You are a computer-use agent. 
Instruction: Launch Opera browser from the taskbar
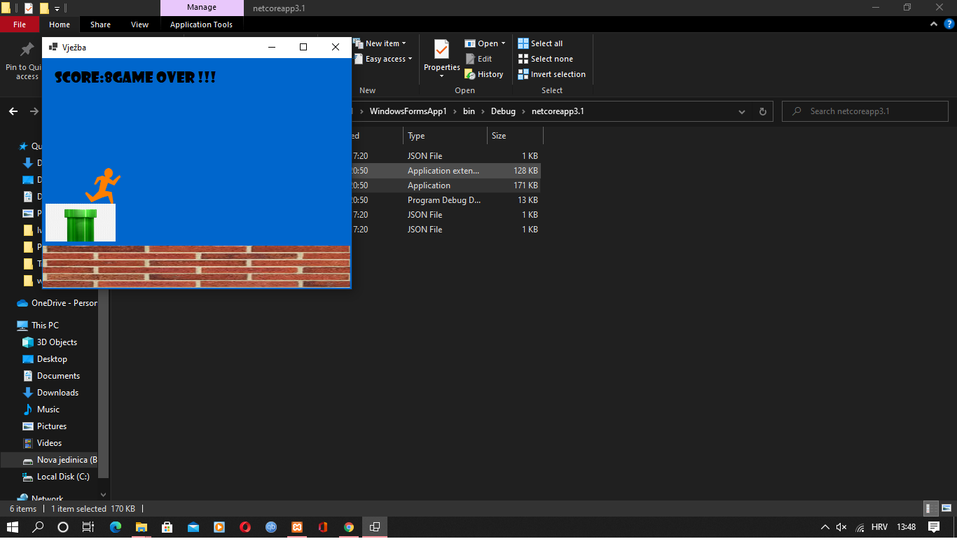coord(245,527)
